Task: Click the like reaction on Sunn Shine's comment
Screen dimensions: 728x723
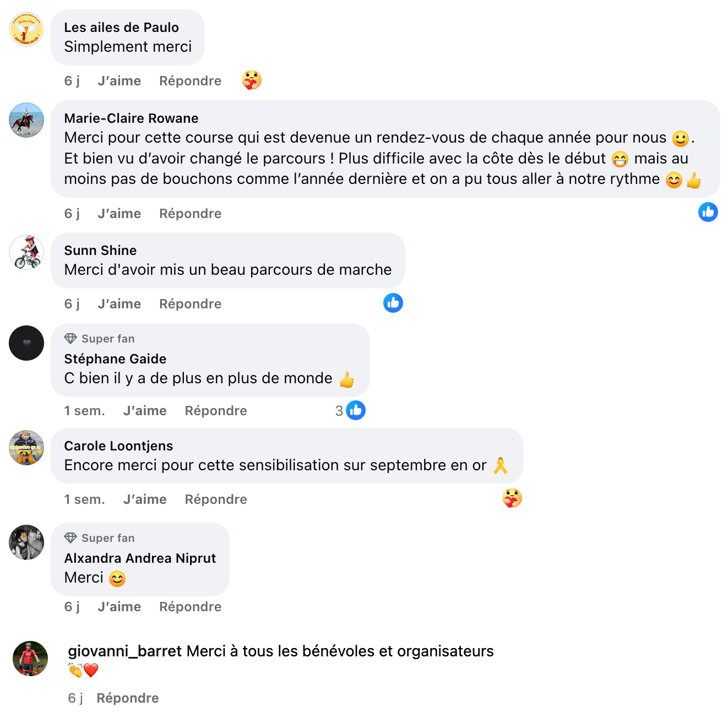Action: (393, 303)
